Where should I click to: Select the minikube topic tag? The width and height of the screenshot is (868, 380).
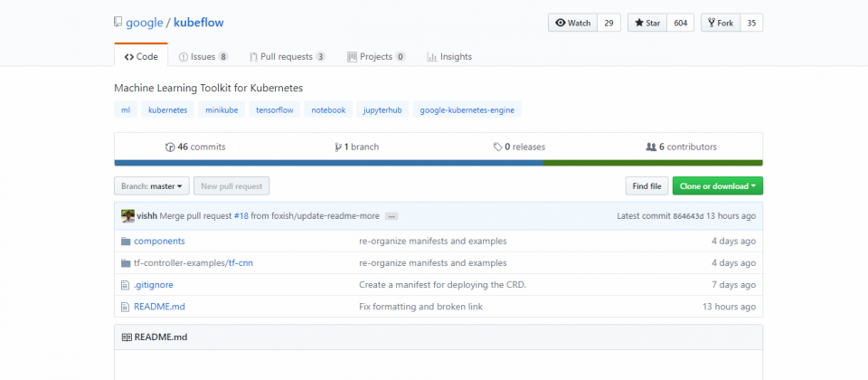(x=222, y=109)
